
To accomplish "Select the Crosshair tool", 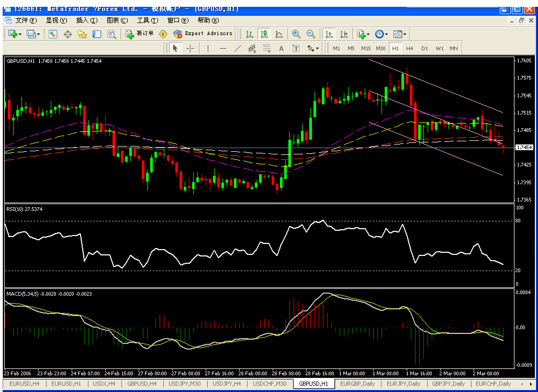I will tap(190, 48).
